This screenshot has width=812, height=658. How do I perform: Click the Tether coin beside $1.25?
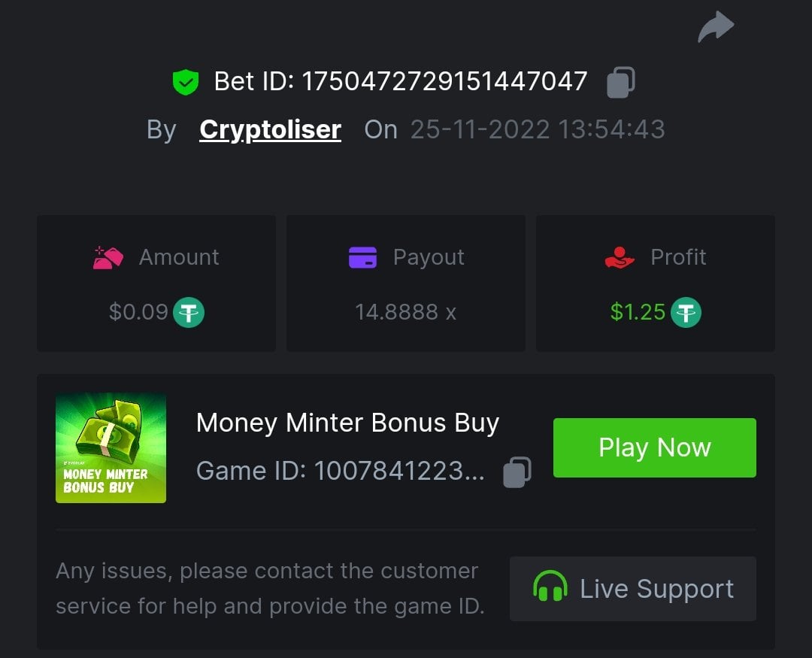686,312
